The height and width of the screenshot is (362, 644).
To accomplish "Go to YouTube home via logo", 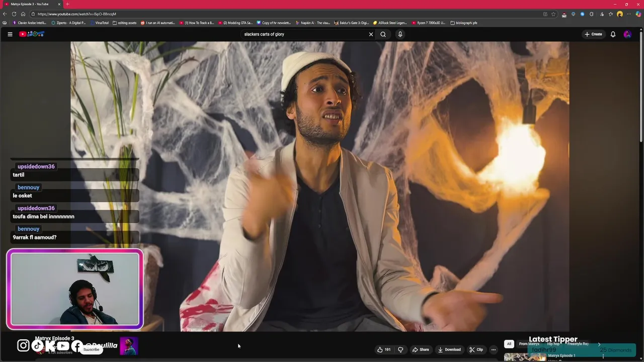I will pos(32,34).
